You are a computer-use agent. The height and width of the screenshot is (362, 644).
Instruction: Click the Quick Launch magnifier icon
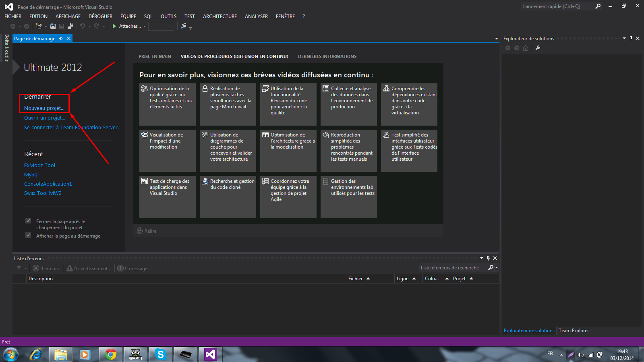(x=598, y=6)
